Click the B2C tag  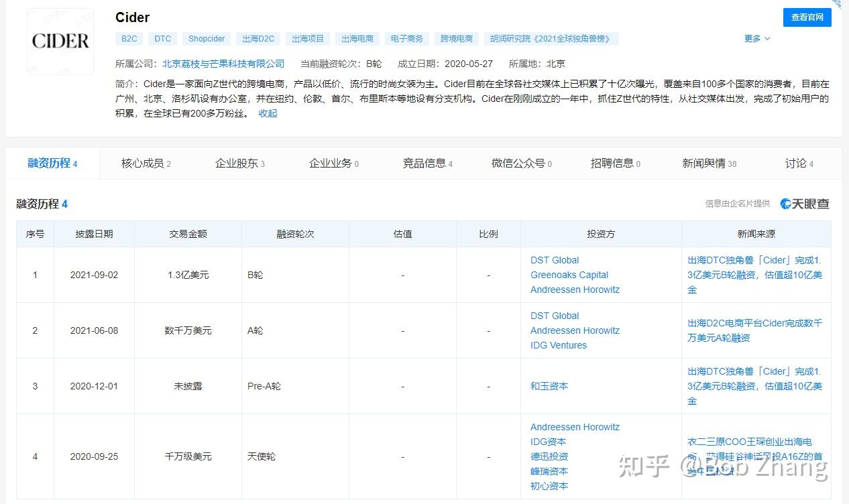[129, 39]
